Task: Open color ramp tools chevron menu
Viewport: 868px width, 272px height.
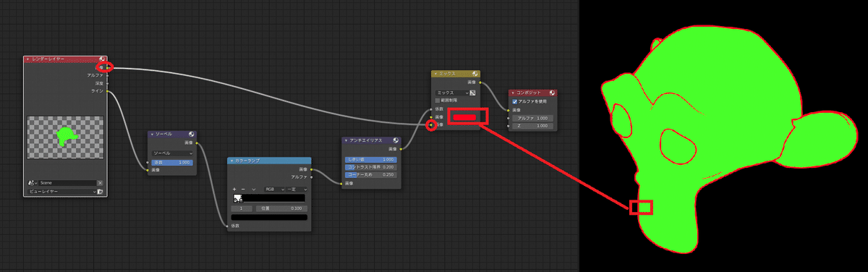Action: coord(254,189)
